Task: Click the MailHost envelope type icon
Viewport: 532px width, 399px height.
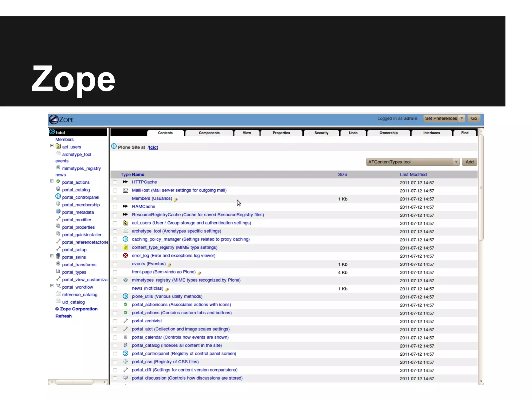Action: coord(125,190)
